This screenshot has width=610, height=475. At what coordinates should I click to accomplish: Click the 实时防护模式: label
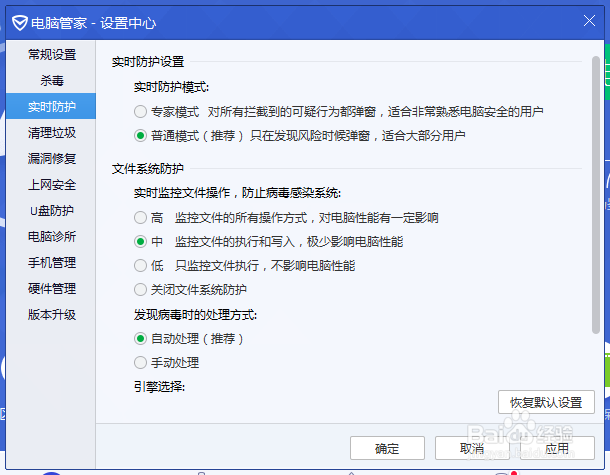pos(171,87)
